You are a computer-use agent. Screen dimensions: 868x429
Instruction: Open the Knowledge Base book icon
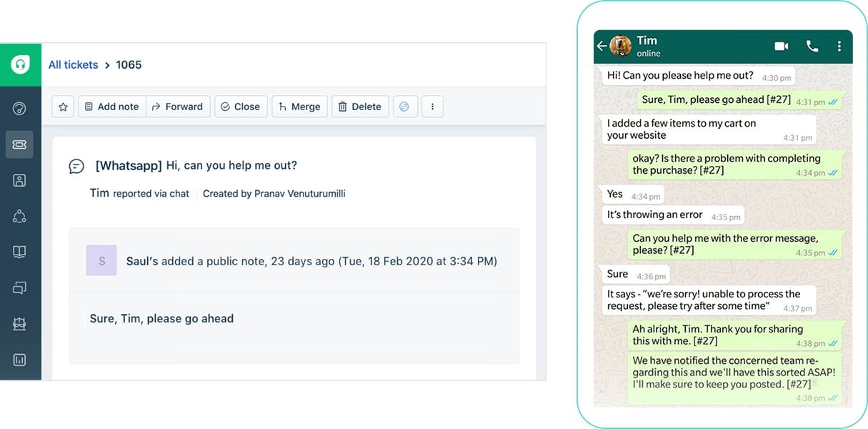[20, 251]
